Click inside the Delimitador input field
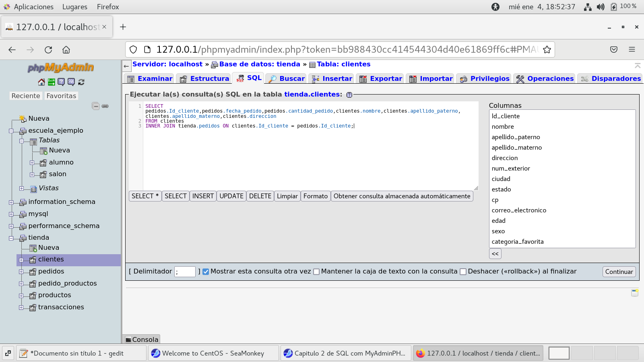The width and height of the screenshot is (644, 362). pos(185,272)
